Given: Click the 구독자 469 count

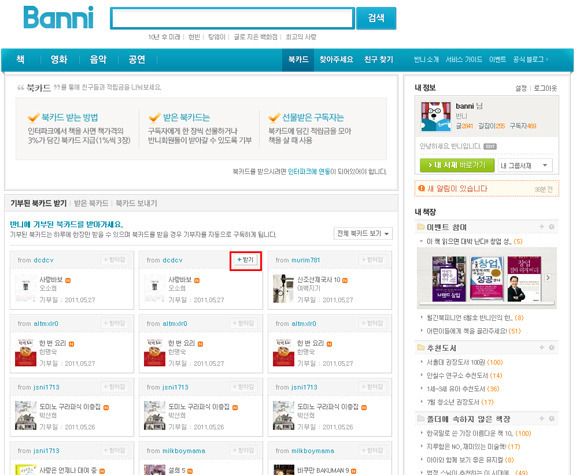Looking at the screenshot, I should [x=523, y=126].
